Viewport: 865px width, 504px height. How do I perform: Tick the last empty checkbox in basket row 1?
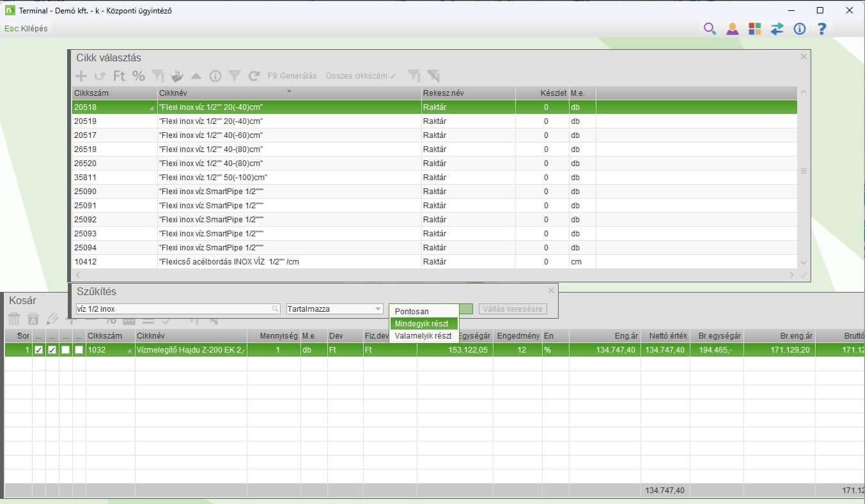[79, 350]
